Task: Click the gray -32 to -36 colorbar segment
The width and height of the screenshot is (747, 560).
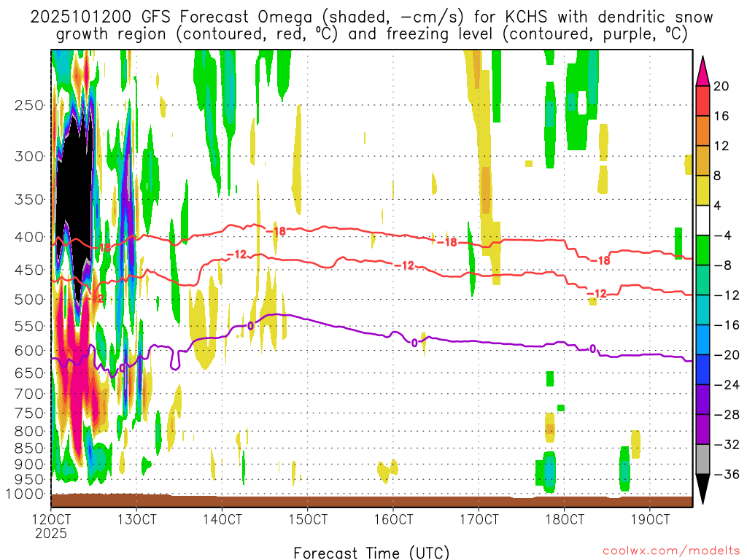Action: click(x=703, y=459)
